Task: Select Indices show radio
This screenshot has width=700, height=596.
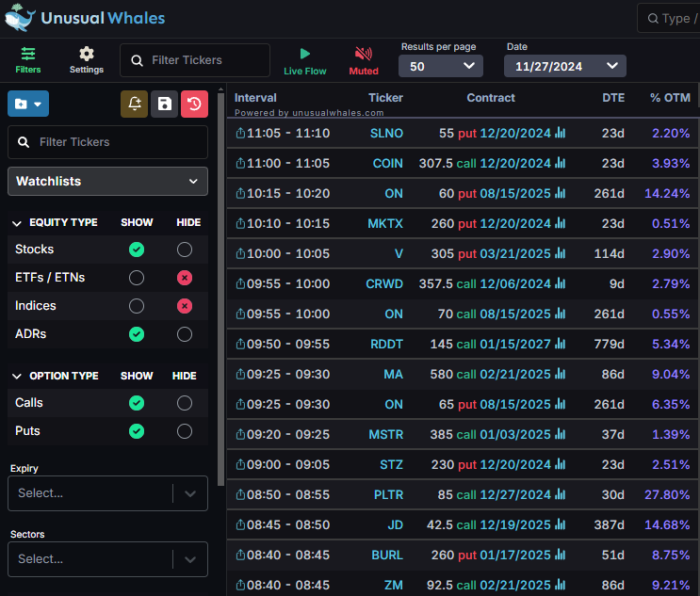Action: click(x=137, y=306)
